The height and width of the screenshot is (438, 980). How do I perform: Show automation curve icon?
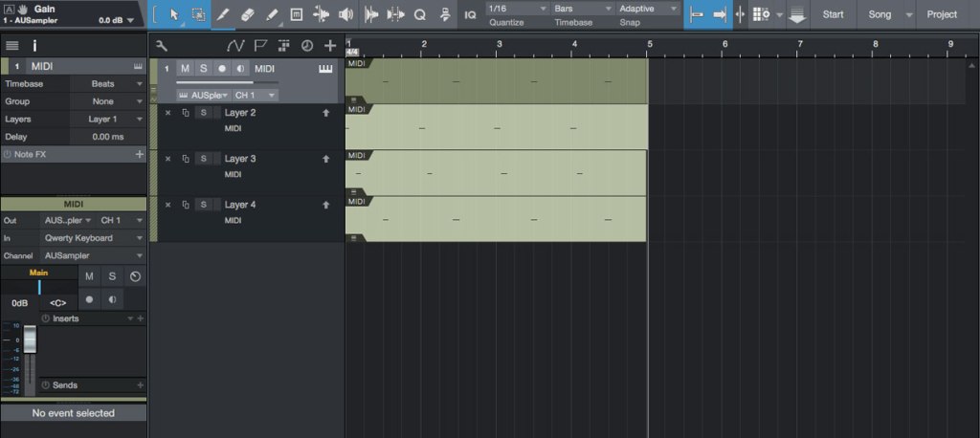tap(235, 46)
